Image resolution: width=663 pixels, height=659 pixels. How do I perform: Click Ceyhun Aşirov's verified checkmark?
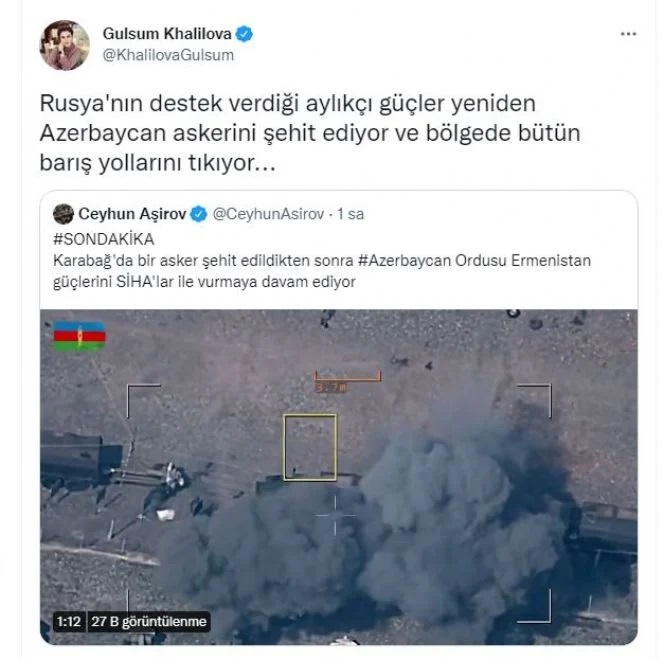(x=198, y=214)
